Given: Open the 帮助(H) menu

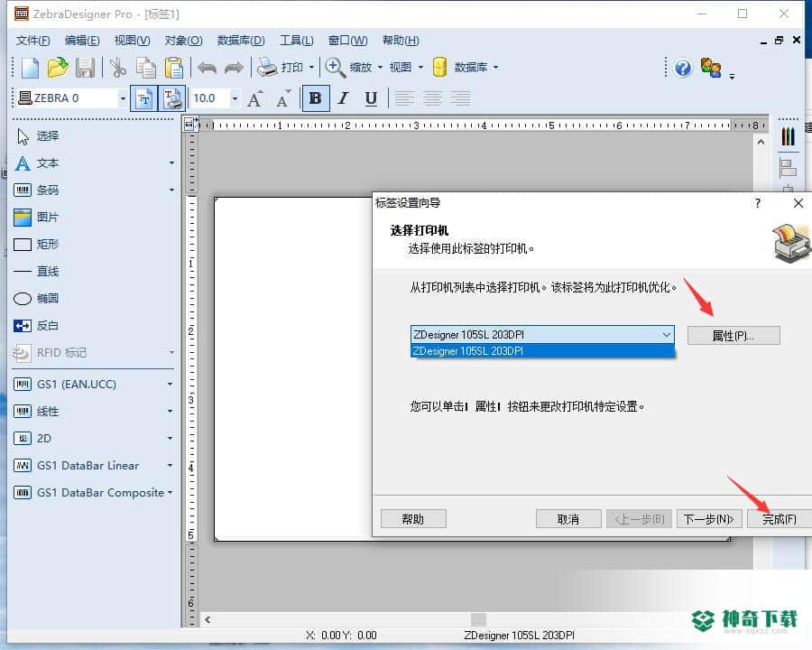Looking at the screenshot, I should 401,41.
